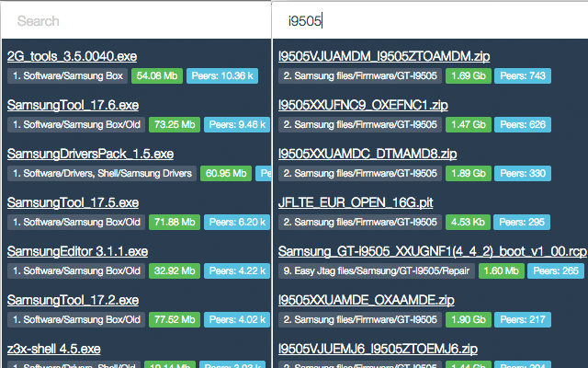Click the search box containing i9505
The width and height of the screenshot is (588, 368).
point(430,21)
